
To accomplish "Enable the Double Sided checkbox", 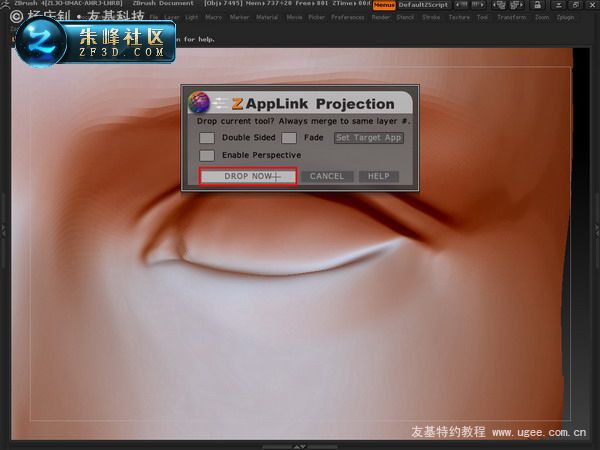I will (207, 138).
